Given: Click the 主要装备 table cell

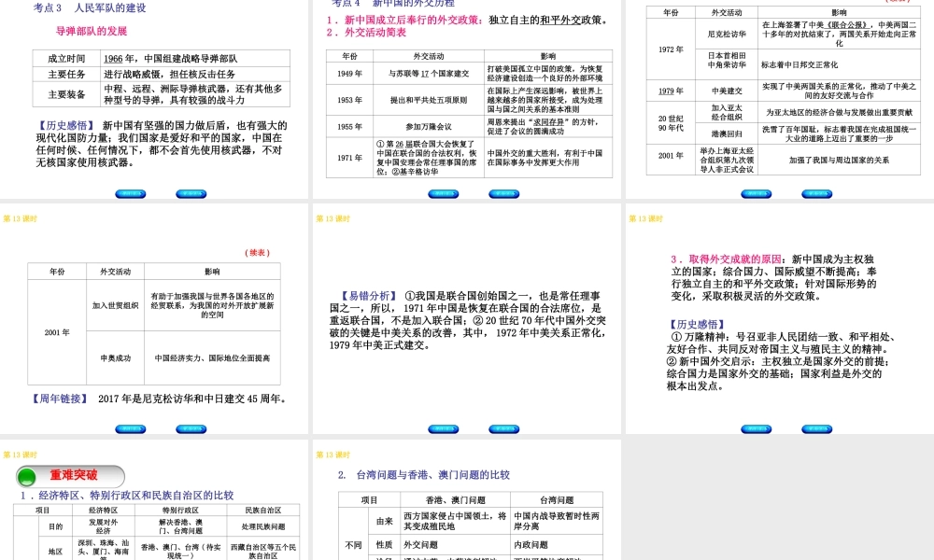Looking at the screenshot, I should [x=66, y=94].
